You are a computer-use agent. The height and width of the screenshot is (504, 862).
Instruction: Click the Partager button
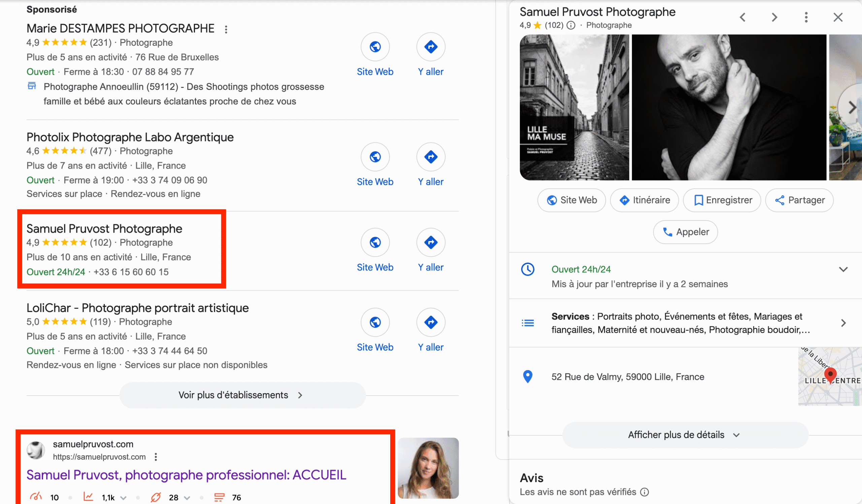[x=799, y=200]
